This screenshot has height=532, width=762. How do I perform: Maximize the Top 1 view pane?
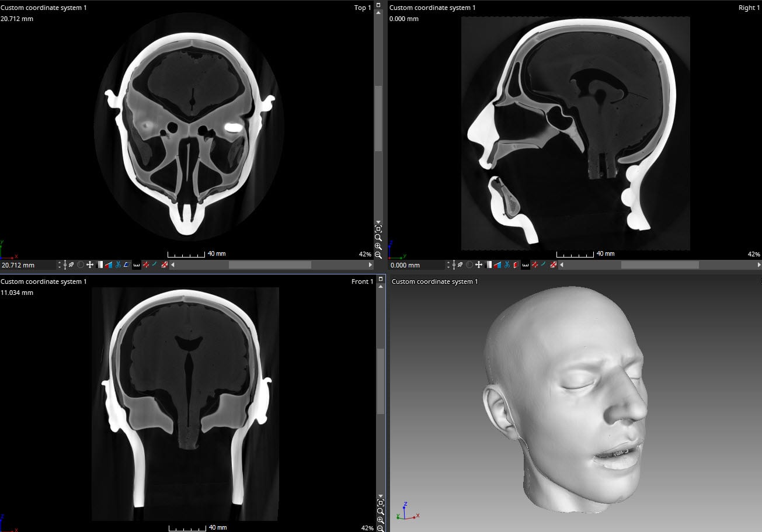378,5
